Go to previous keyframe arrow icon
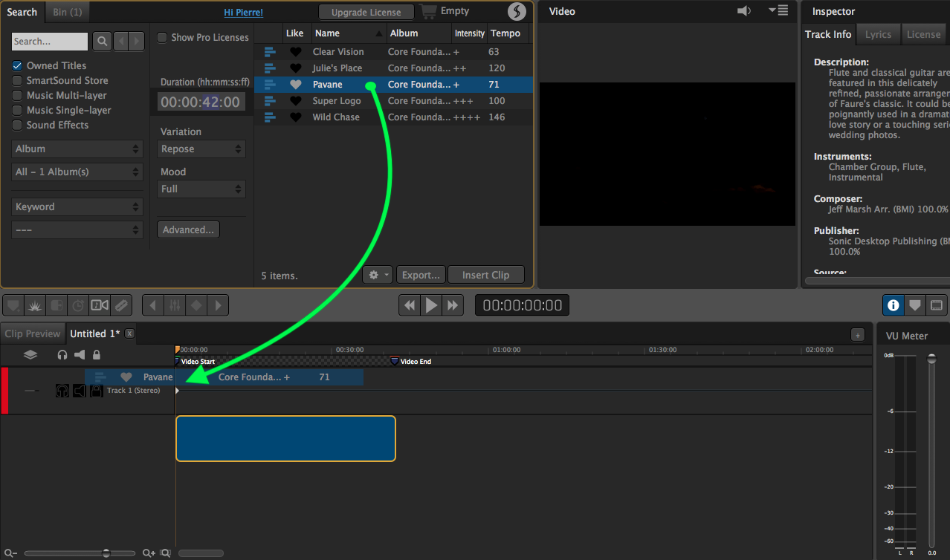This screenshot has width=950, height=560. (x=152, y=305)
